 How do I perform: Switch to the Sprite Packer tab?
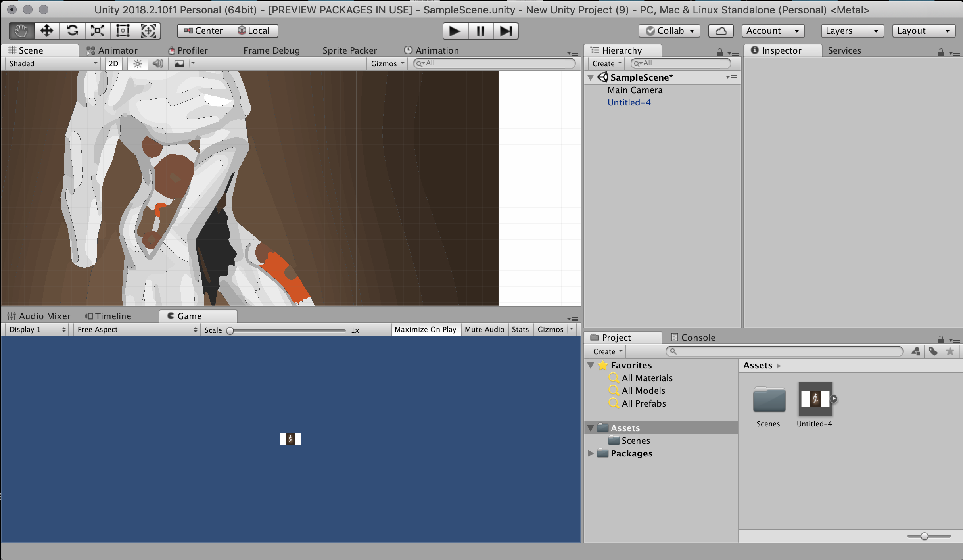(349, 50)
